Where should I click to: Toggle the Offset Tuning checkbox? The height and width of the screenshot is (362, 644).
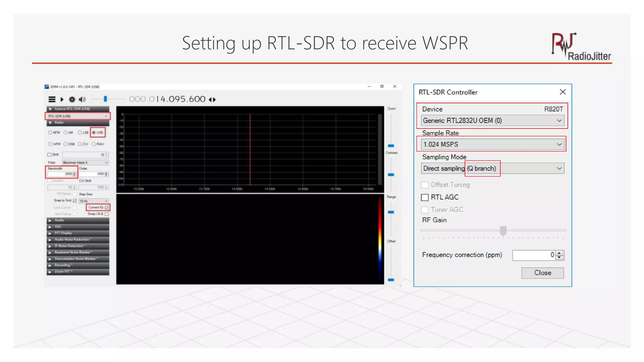(x=425, y=185)
